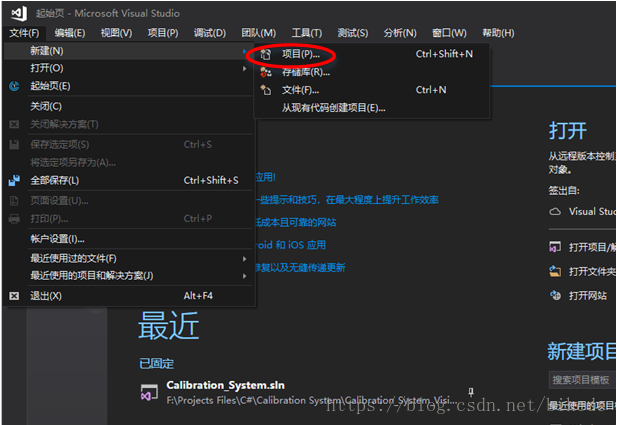Select New (新建) in the File menu
617x425 pixels.
click(x=128, y=51)
